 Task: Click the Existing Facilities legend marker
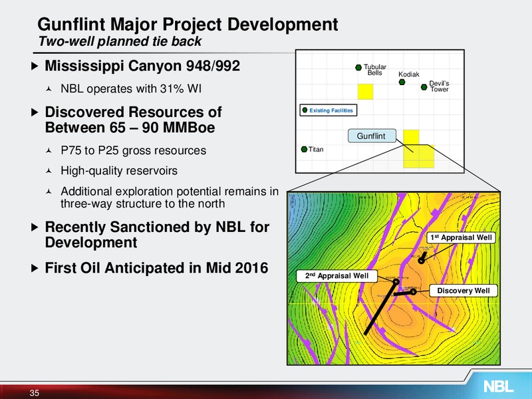pyautogui.click(x=305, y=110)
